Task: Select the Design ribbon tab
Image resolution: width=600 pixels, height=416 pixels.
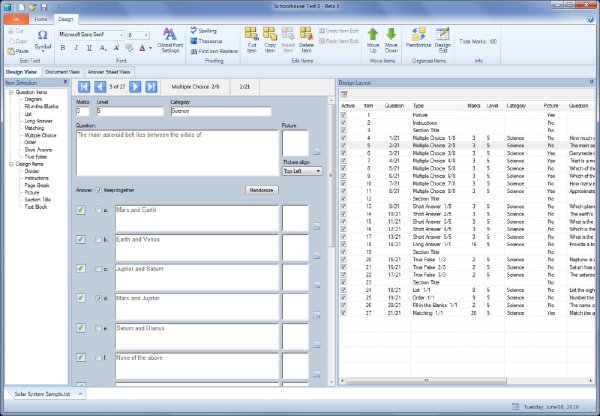Action: 65,19
